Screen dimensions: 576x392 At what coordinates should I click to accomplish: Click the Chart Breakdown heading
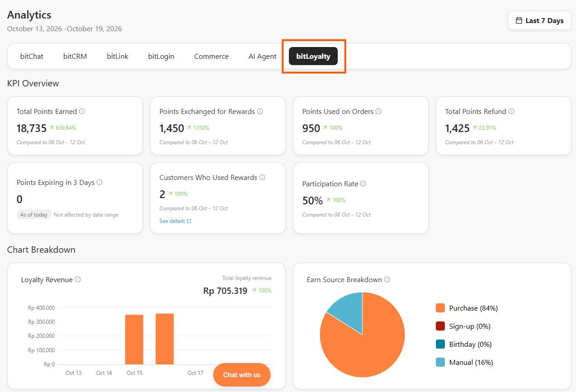(x=41, y=250)
